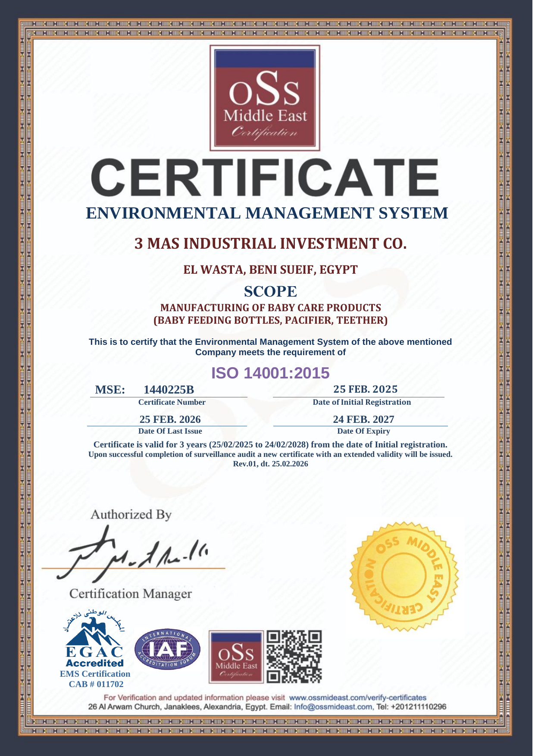
Task: Click the CAB # 011702 number
Action: coord(96,684)
